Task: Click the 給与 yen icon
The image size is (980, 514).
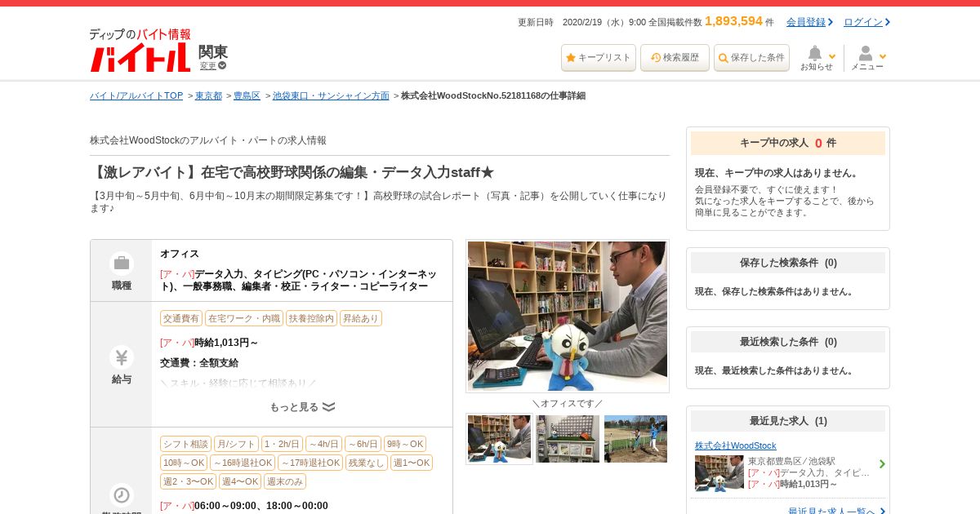Action: (122, 357)
